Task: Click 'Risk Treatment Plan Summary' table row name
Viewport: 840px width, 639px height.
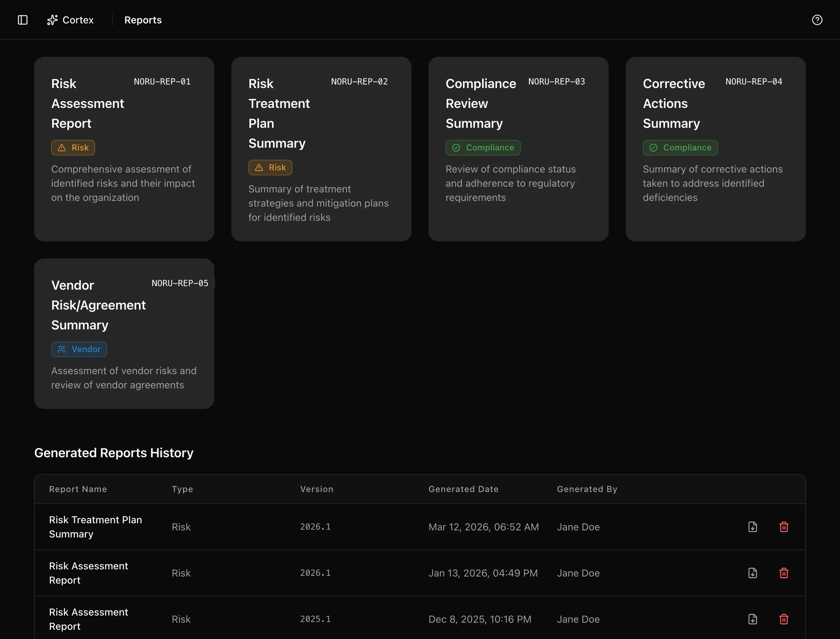Action: click(x=95, y=527)
